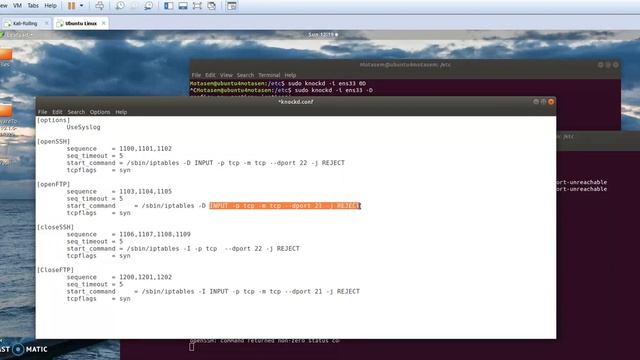Toggle the VMware library sidebar
Viewport: 640px width, 360px height.
click(x=169, y=6)
